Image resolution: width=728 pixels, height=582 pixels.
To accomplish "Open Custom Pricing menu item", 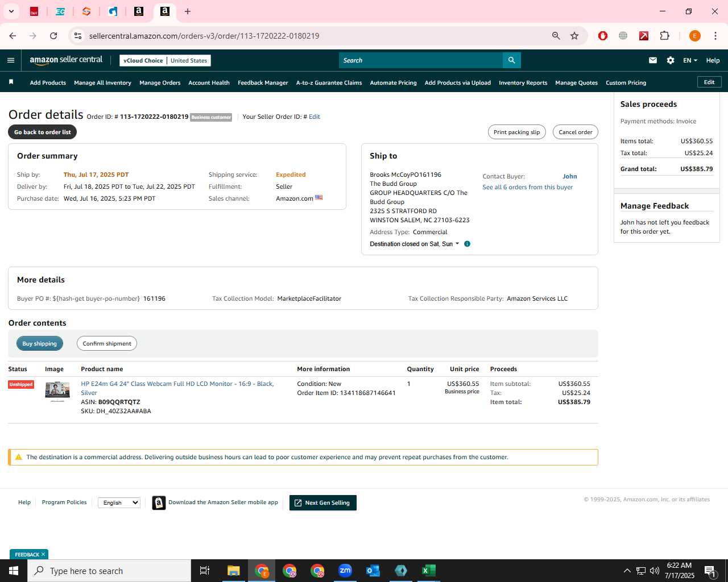I will 626,82.
